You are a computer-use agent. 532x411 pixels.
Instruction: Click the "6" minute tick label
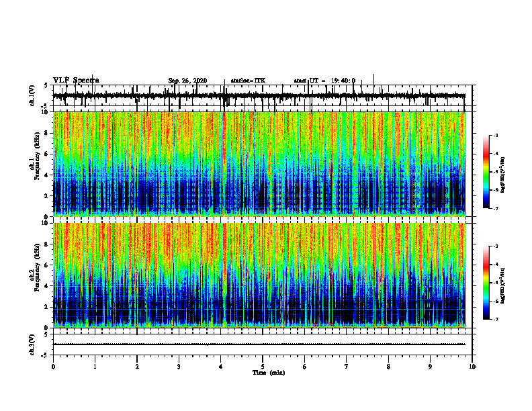(305, 367)
